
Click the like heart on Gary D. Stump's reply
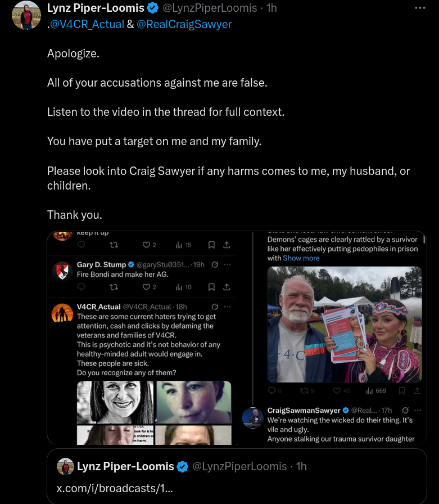click(147, 287)
